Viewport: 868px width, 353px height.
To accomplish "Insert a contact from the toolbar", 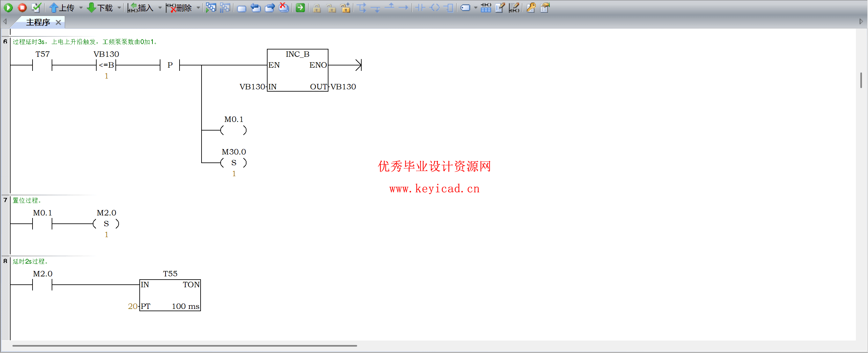I will (420, 7).
